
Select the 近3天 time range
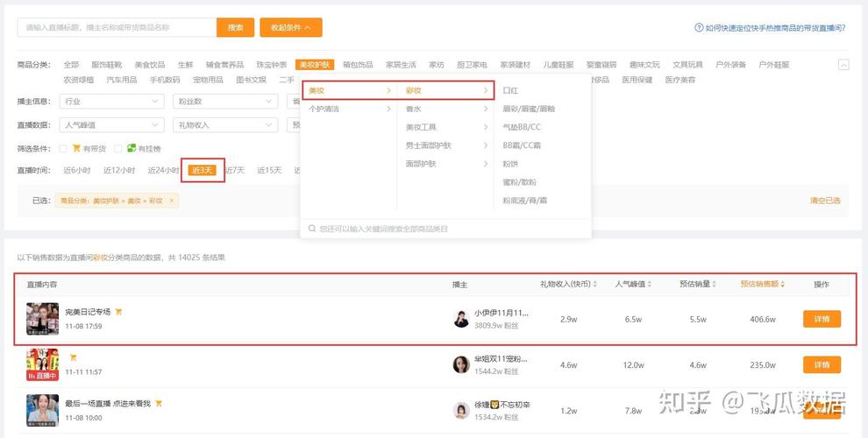coord(203,170)
